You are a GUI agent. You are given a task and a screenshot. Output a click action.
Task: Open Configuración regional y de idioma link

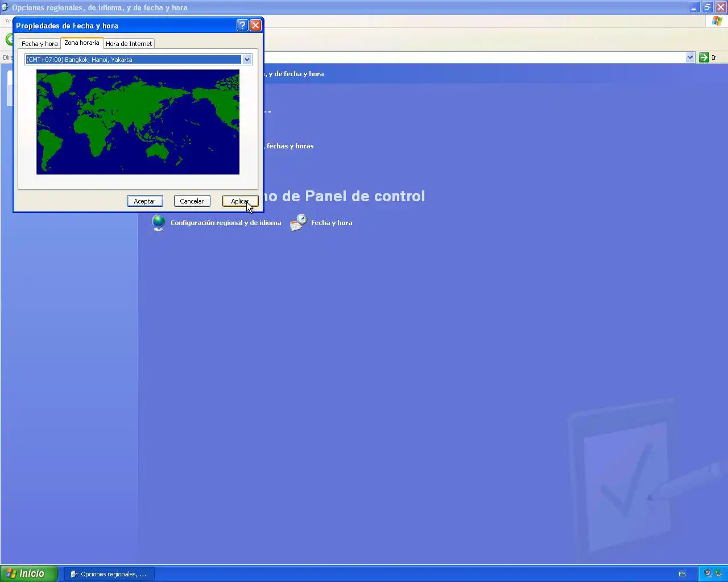[226, 223]
